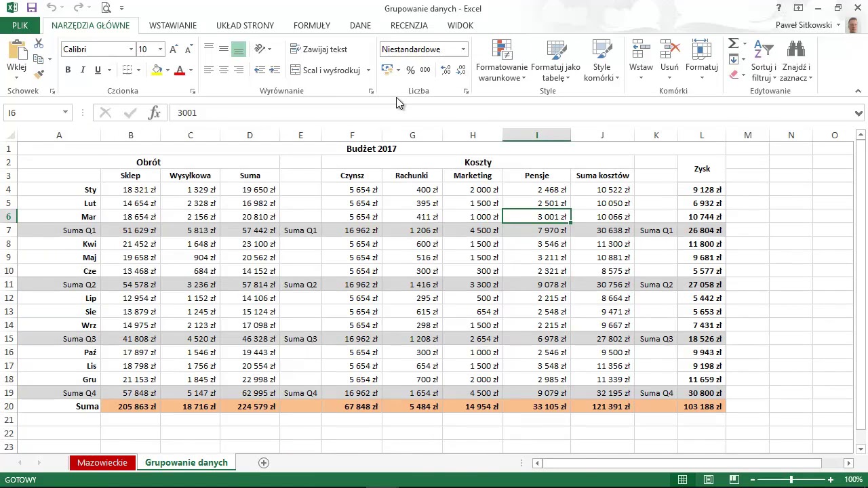This screenshot has width=868, height=488.
Task: Switch to Page Layout view in status bar
Action: click(709, 480)
